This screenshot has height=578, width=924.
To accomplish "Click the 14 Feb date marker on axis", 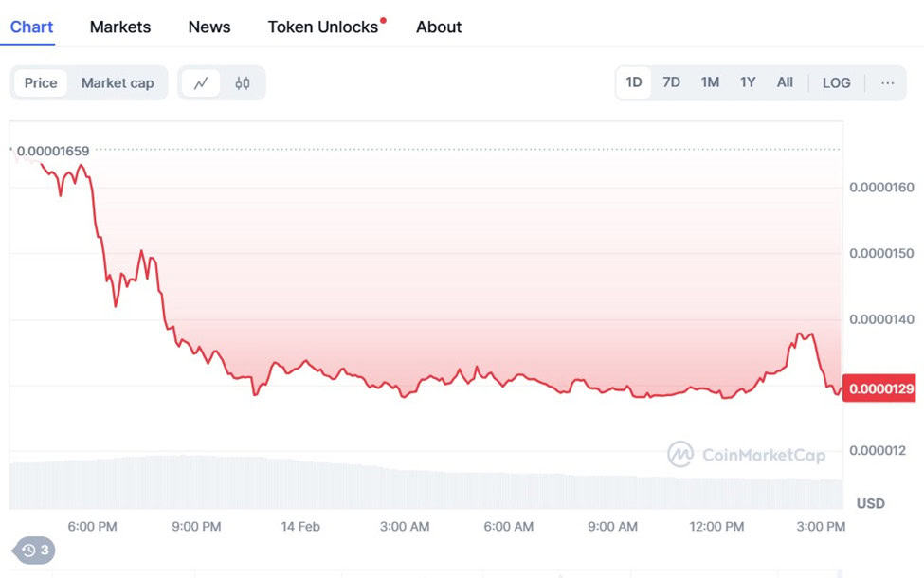I will tap(300, 527).
